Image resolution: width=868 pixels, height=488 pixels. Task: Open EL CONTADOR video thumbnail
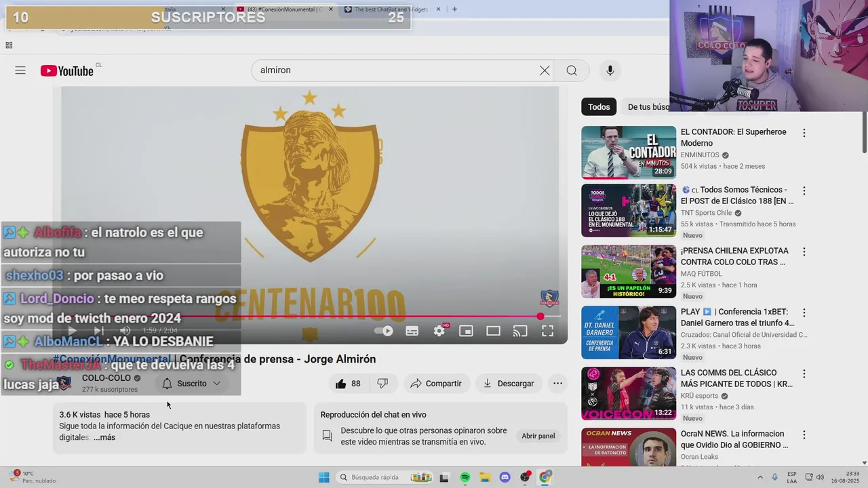click(629, 152)
